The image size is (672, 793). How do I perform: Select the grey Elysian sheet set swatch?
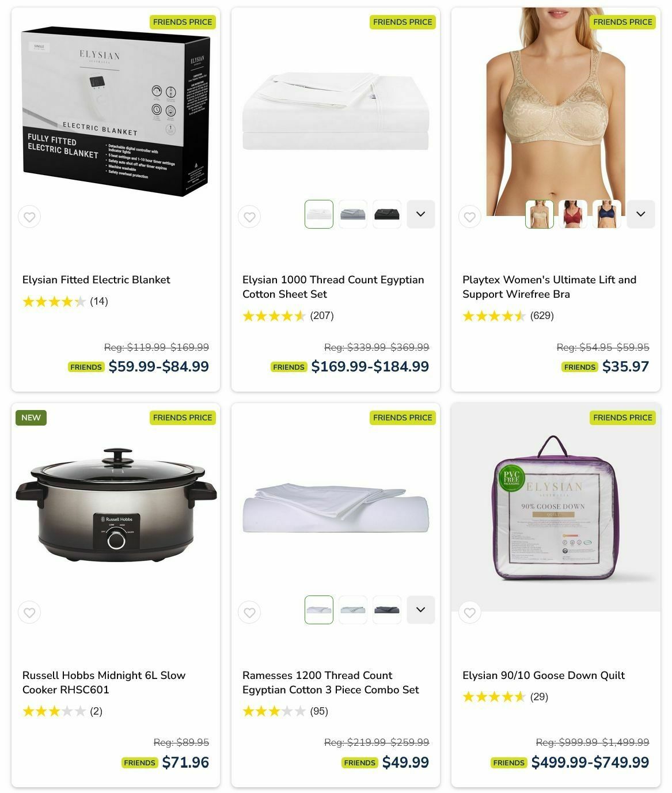click(353, 214)
